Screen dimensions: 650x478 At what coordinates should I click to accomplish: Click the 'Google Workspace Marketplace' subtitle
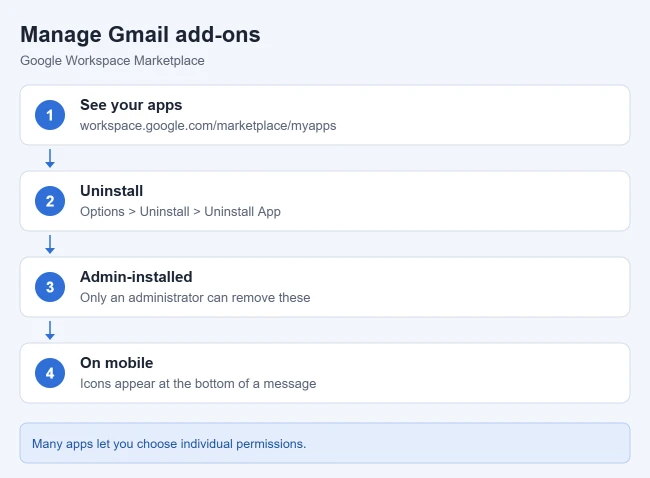(x=112, y=61)
